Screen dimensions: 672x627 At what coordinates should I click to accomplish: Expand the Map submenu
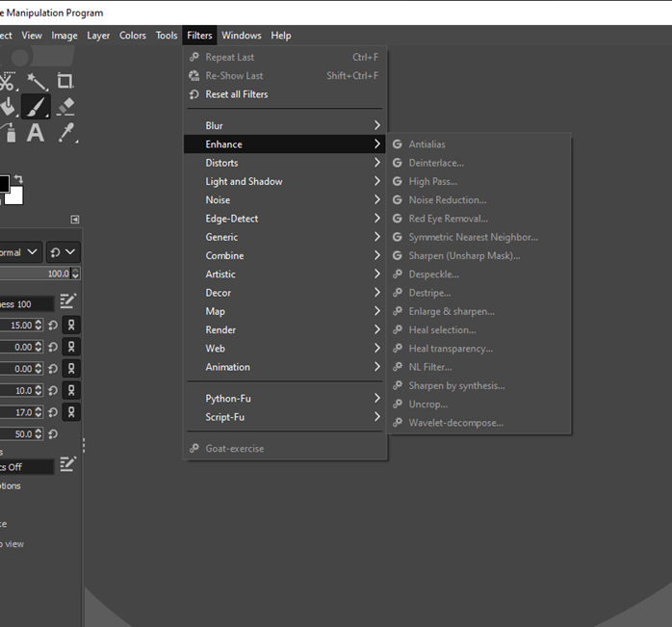[x=285, y=311]
